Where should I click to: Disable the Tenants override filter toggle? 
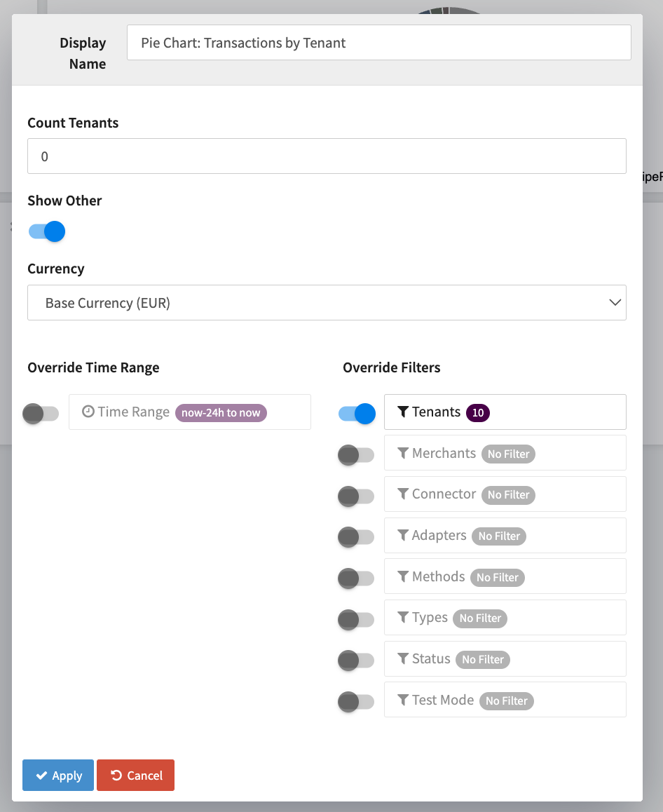point(357,414)
